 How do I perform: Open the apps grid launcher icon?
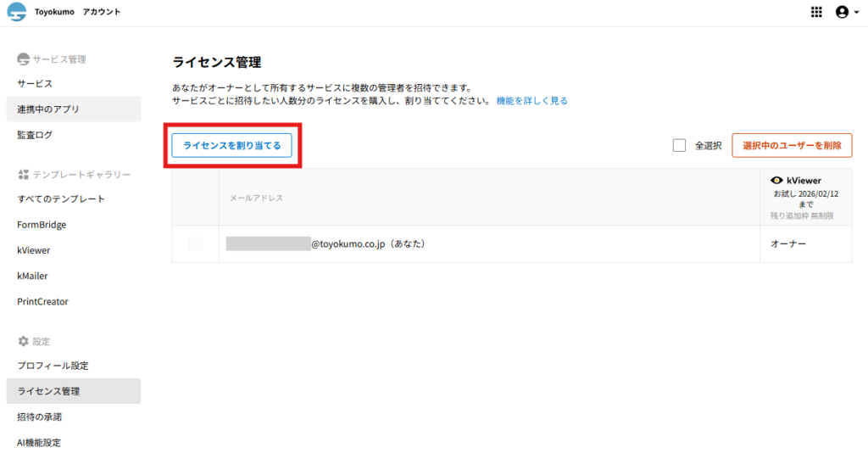point(816,12)
